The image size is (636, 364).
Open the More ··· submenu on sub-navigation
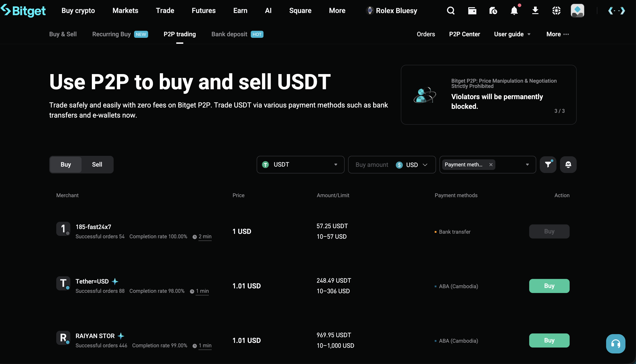click(558, 34)
